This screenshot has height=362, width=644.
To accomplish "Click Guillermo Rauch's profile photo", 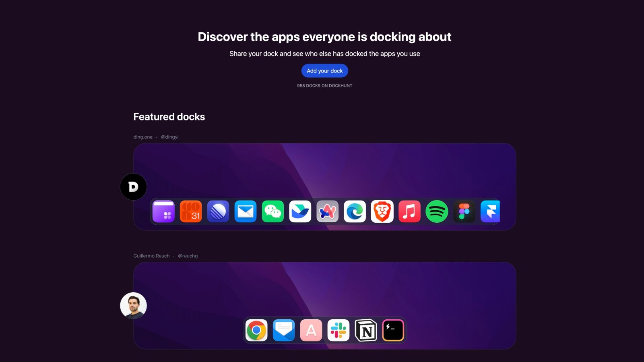I will point(133,306).
